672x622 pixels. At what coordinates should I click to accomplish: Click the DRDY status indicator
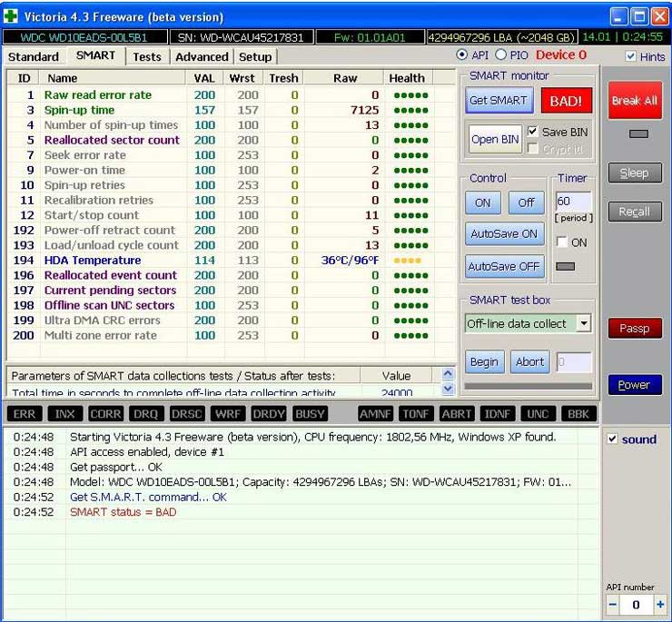click(x=269, y=414)
